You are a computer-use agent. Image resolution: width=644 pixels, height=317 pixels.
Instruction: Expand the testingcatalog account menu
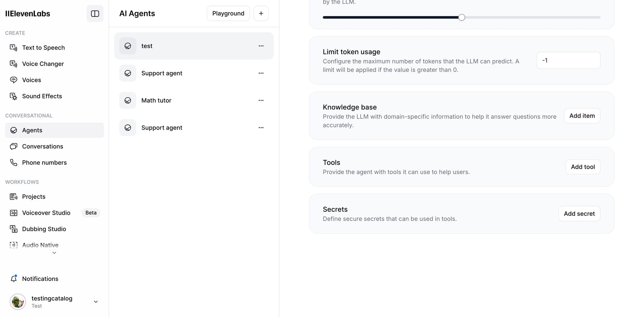coord(96,302)
